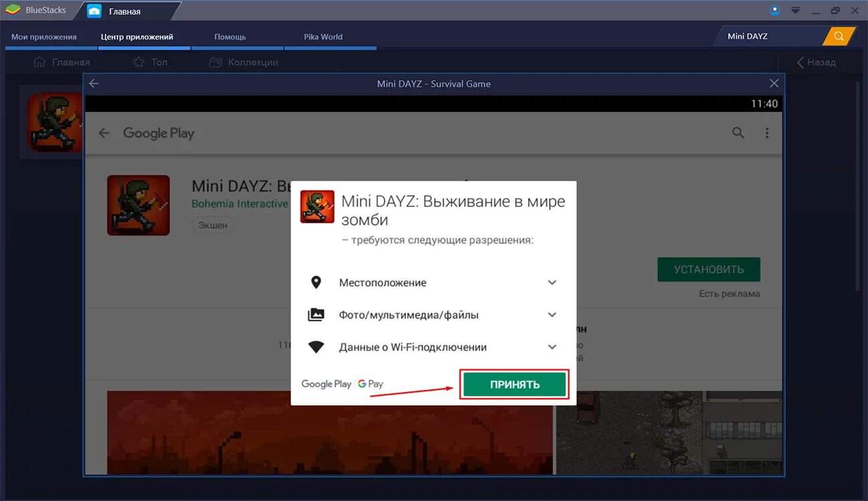
Task: Click the vertical scrollbar on the right edge
Action: coord(858,184)
